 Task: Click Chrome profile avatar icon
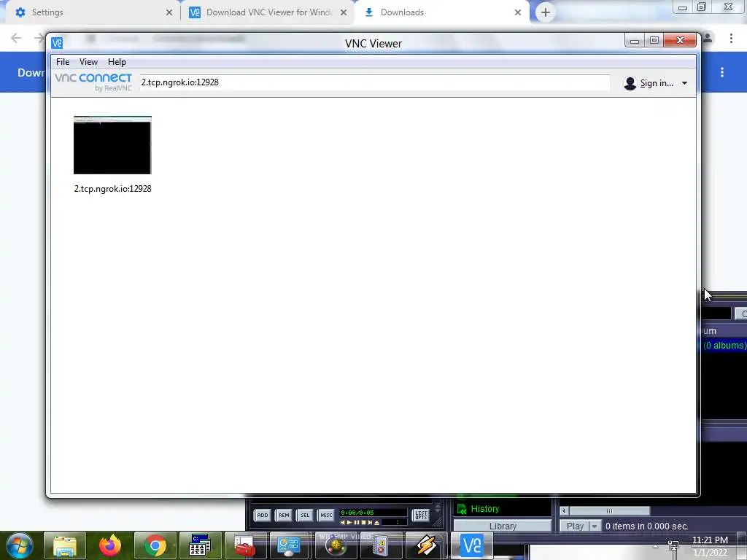708,38
